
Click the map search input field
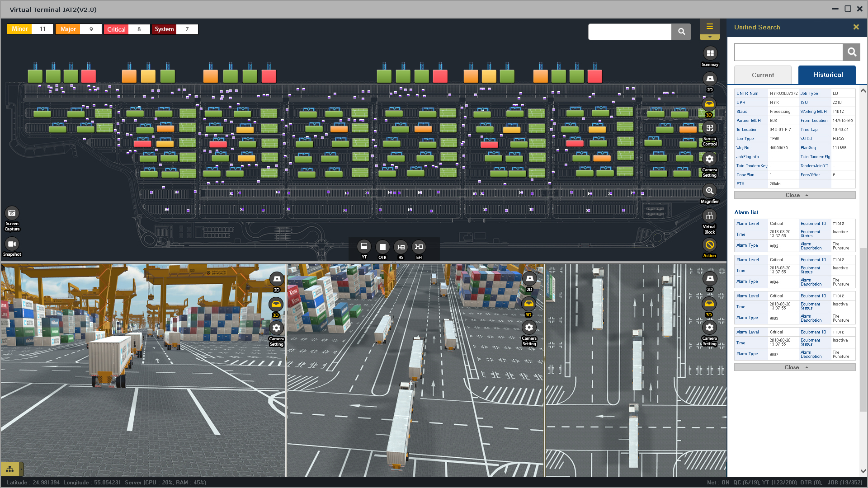[x=629, y=32]
